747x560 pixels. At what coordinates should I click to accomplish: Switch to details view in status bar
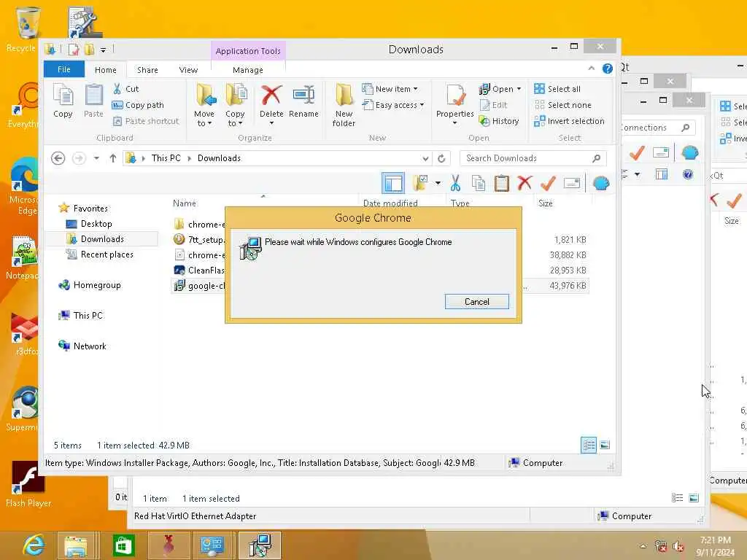[x=589, y=446]
